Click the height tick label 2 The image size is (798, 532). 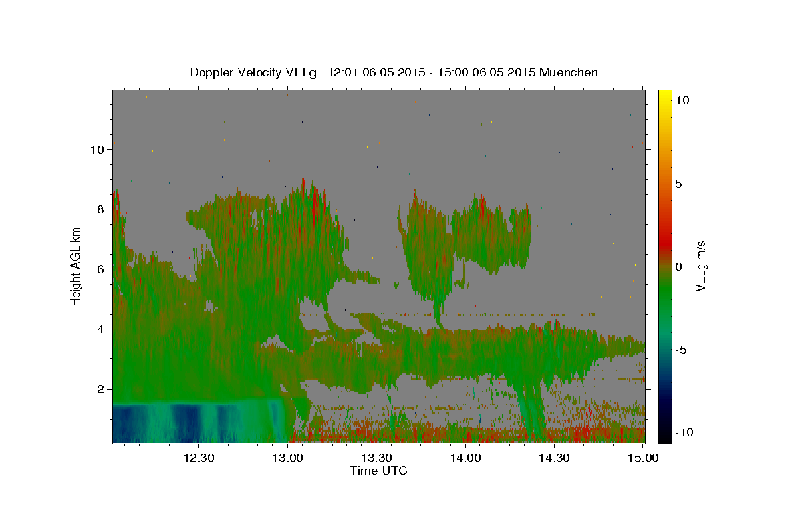[102, 389]
